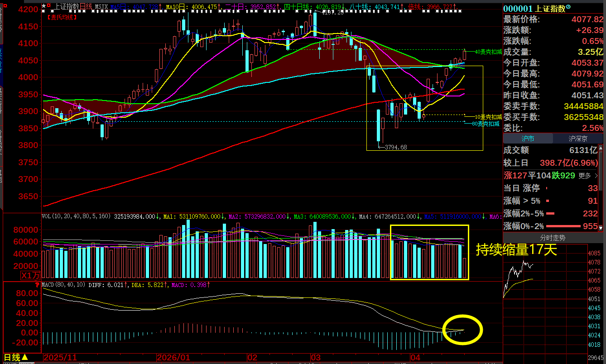Image resolution: width=606 pixels, height=364 pixels.
Task: Toggle the 【麦氏均线】 indicator label
Action: (62, 17)
